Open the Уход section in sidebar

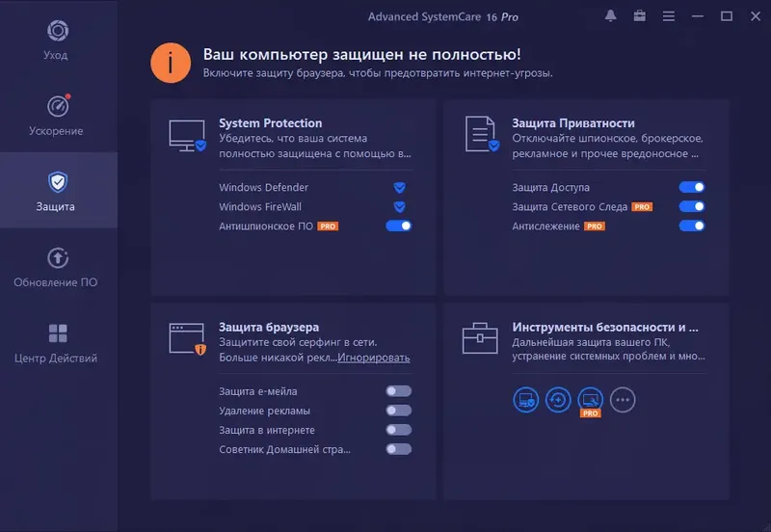(x=58, y=40)
